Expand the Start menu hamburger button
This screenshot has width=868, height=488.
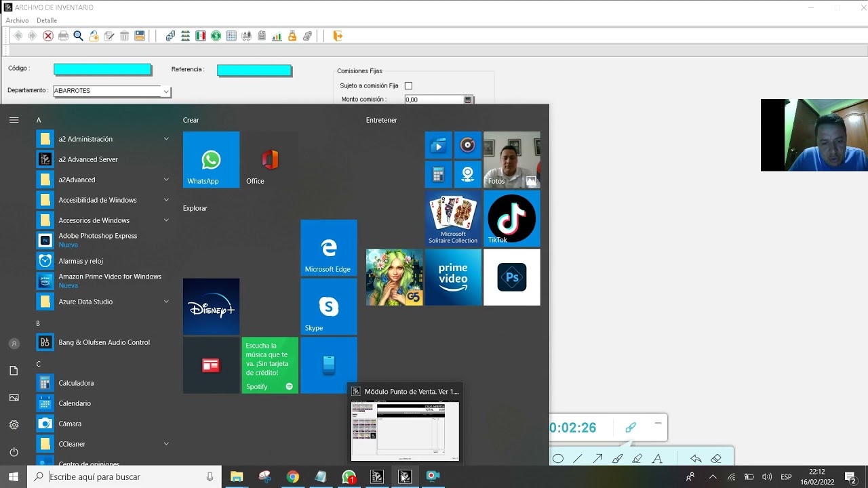14,120
